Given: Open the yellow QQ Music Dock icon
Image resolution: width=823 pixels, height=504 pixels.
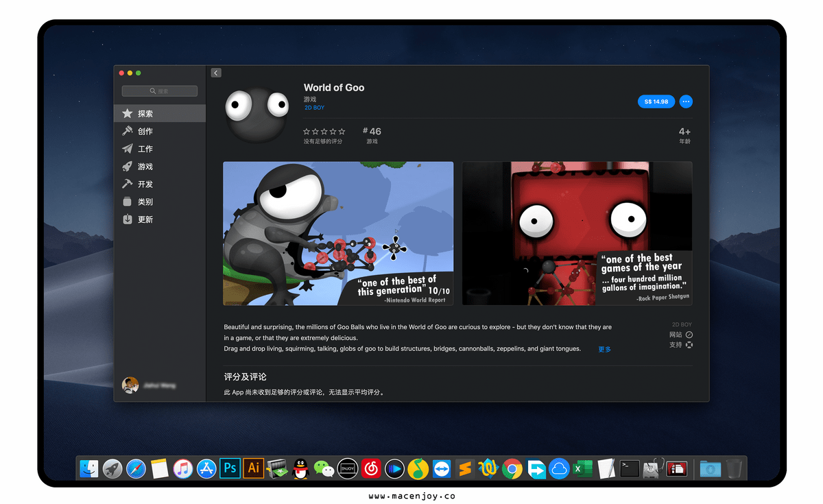Looking at the screenshot, I should point(418,468).
